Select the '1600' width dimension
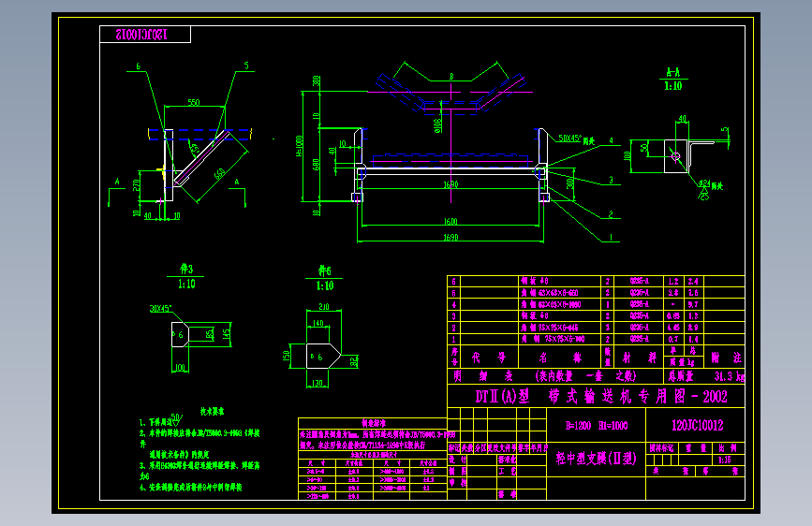This screenshot has width=812, height=526. pos(450,222)
